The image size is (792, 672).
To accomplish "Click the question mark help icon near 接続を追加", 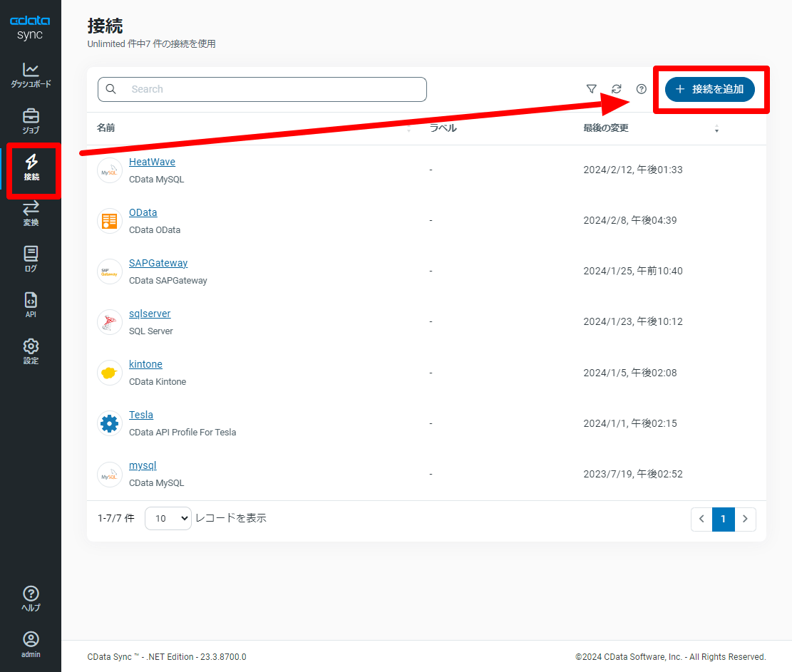I will (x=641, y=89).
